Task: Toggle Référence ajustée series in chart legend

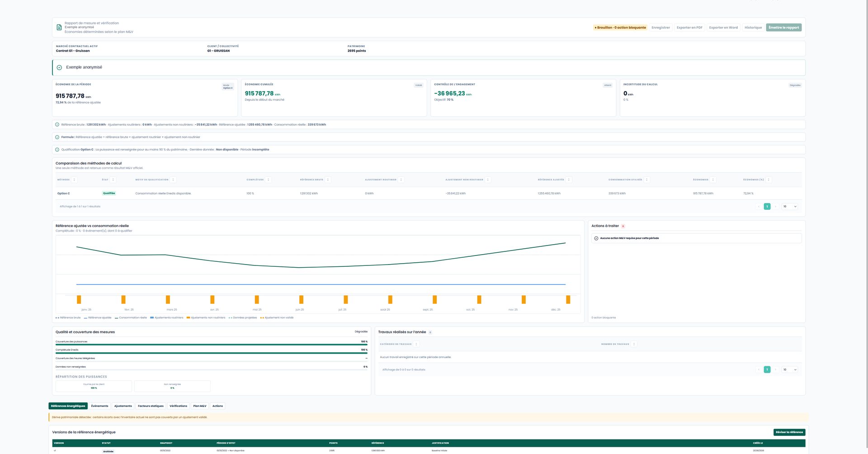Action: click(98, 318)
